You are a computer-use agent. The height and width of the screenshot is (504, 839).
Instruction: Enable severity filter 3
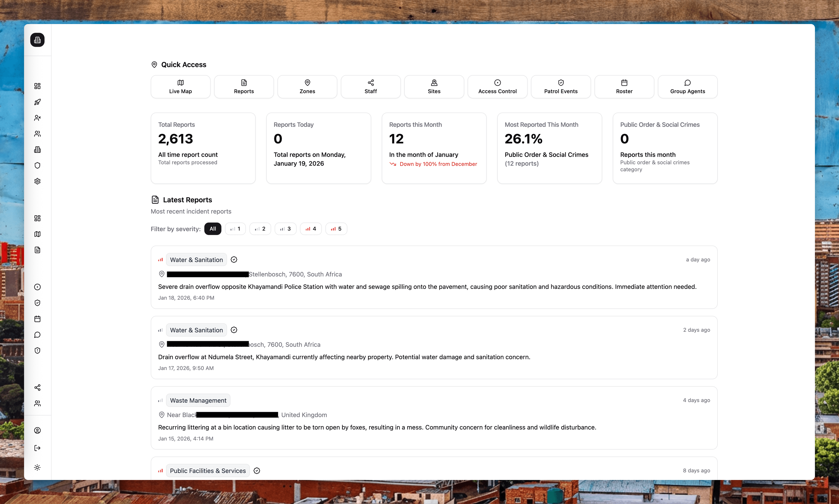click(285, 229)
